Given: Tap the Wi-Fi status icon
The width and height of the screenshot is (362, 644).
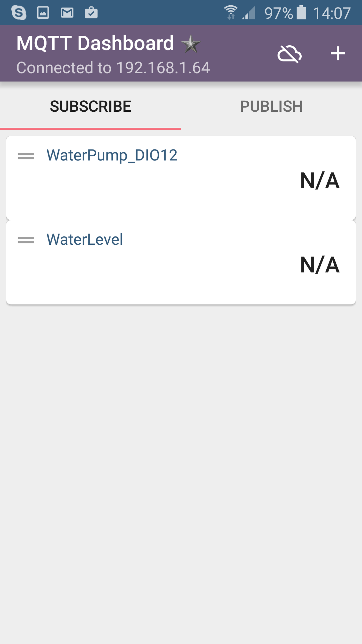Looking at the screenshot, I should [x=231, y=13].
